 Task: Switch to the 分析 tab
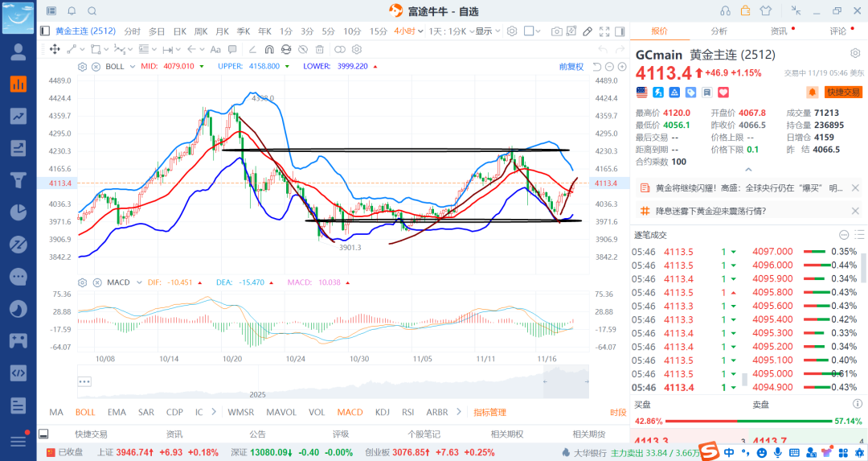[719, 31]
